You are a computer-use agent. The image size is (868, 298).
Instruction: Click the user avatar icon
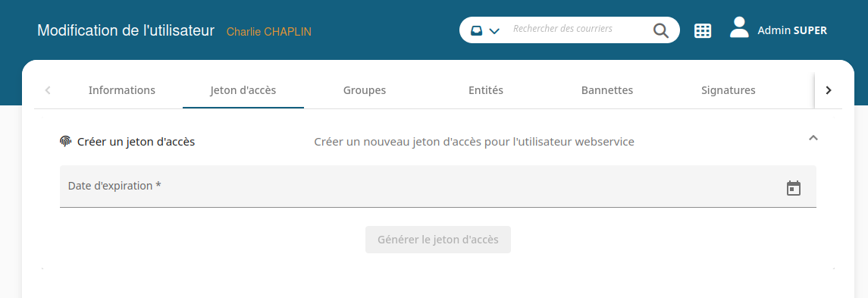click(739, 27)
